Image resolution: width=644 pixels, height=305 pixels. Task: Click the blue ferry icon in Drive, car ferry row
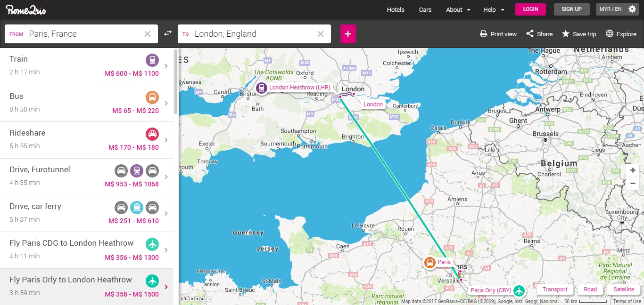137,207
